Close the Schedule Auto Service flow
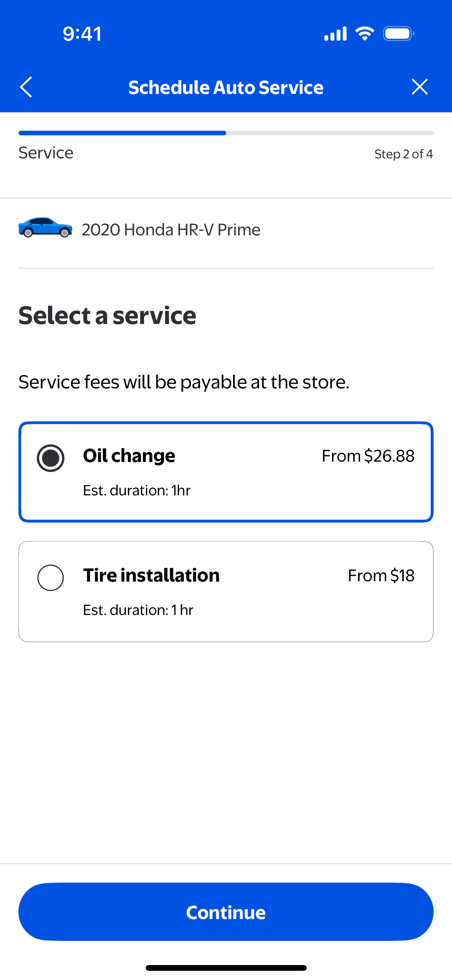The image size is (452, 980). (419, 87)
